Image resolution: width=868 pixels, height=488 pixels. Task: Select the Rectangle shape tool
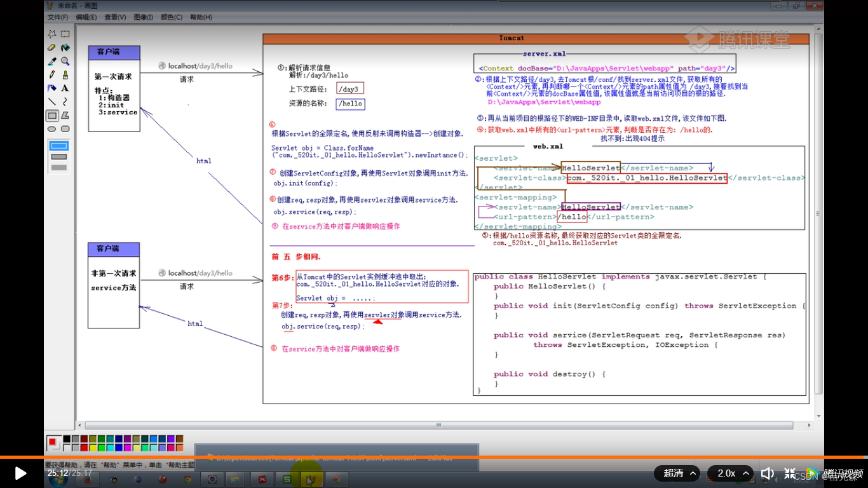52,116
